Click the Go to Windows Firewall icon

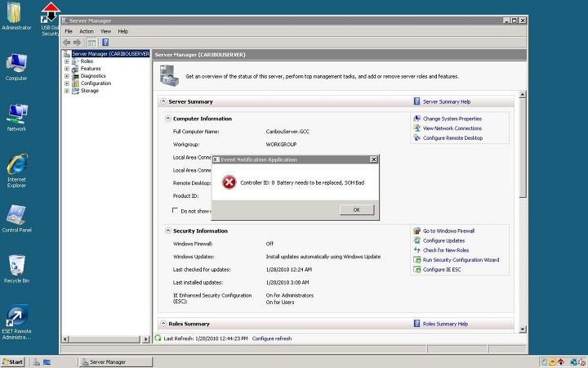pyautogui.click(x=416, y=231)
